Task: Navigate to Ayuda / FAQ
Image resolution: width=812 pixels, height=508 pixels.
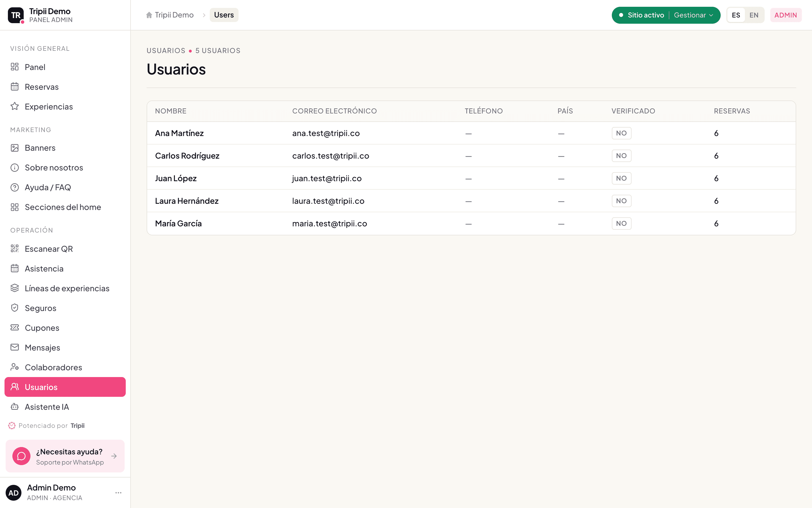Action: [x=65, y=187]
